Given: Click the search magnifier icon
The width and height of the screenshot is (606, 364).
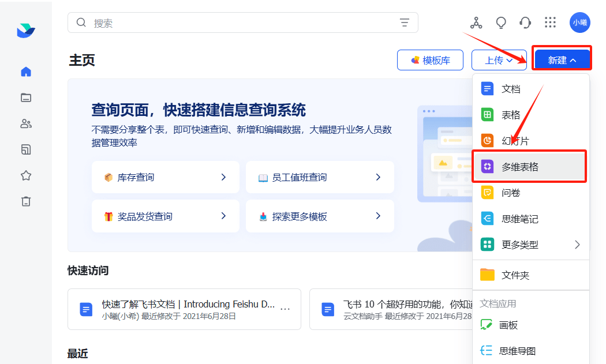Looking at the screenshot, I should click(x=81, y=23).
